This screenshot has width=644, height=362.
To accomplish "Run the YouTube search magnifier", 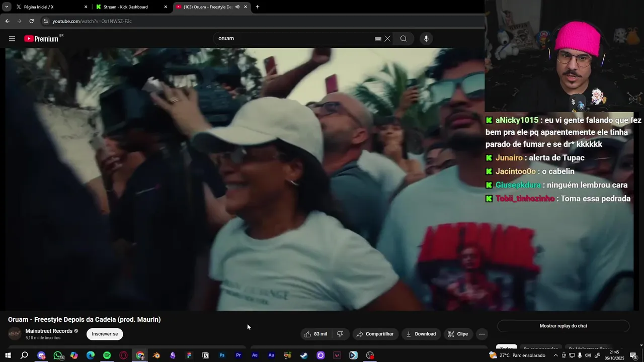I will (x=404, y=39).
